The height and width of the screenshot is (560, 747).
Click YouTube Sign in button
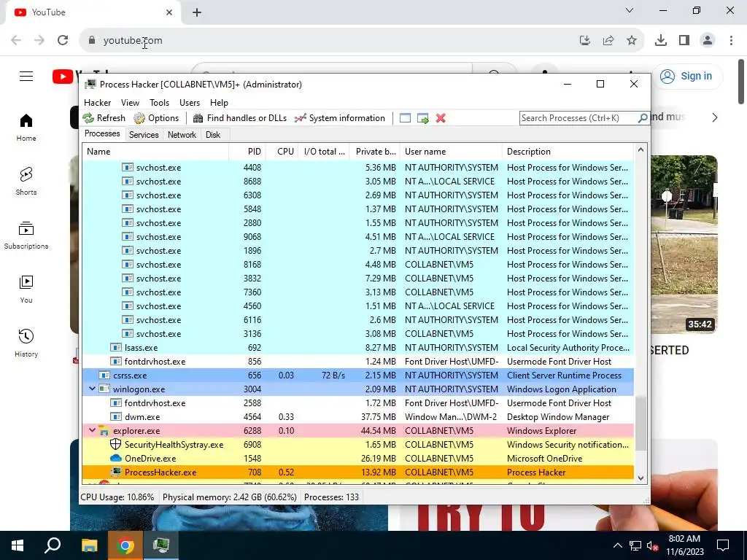pyautogui.click(x=686, y=76)
